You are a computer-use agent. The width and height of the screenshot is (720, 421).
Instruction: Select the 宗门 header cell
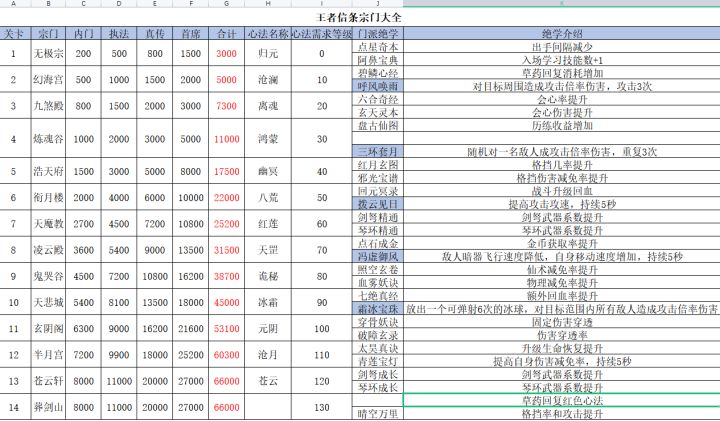[x=48, y=34]
